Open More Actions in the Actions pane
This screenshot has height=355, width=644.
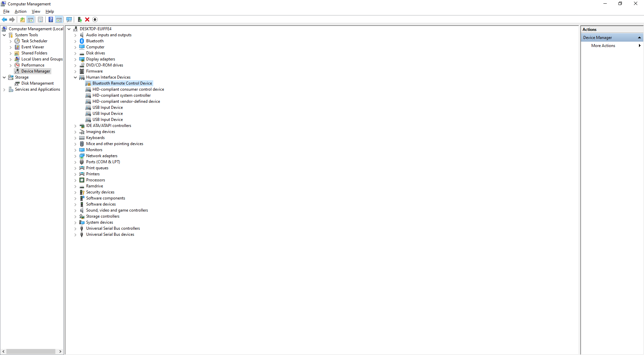(x=603, y=45)
